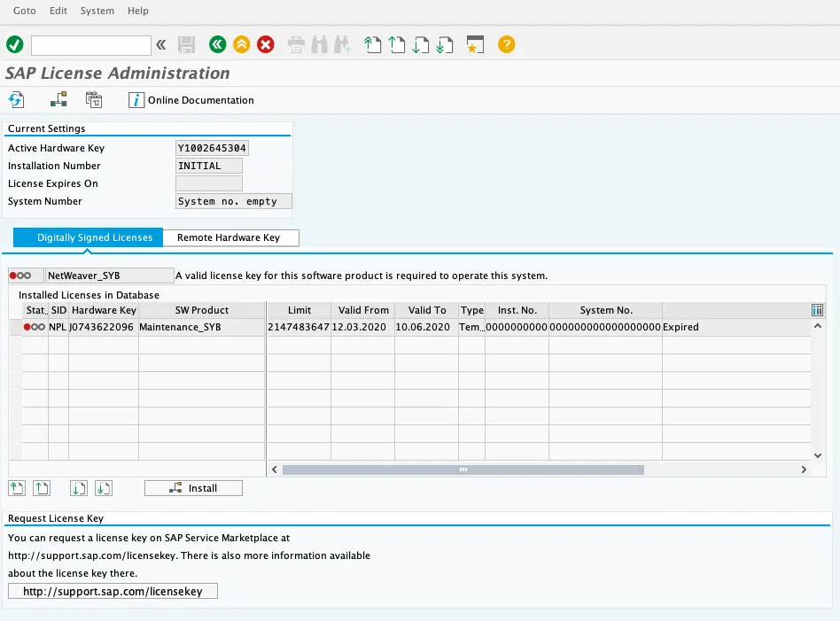Open the yellow Help question-mark icon
The image size is (840, 621).
pyautogui.click(x=506, y=44)
